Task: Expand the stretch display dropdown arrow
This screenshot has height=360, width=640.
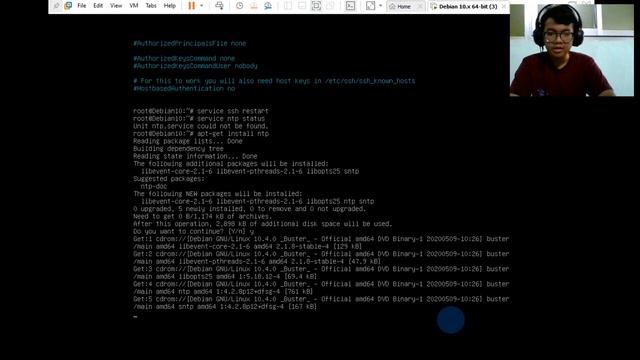Action: [x=380, y=6]
